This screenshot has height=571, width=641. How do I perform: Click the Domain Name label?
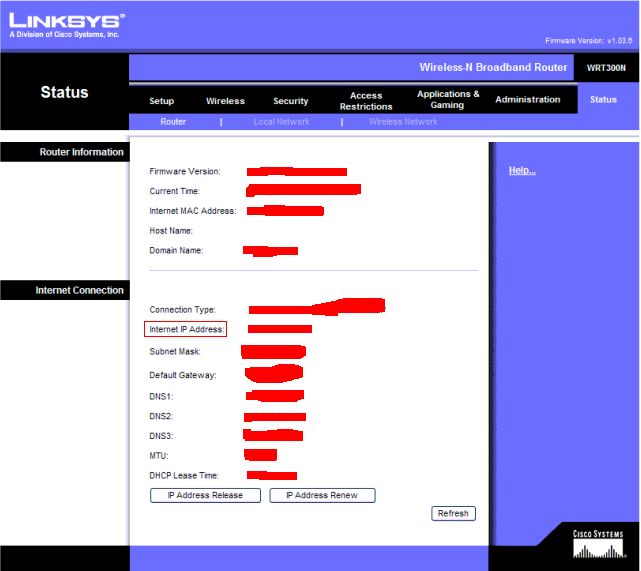click(x=176, y=251)
